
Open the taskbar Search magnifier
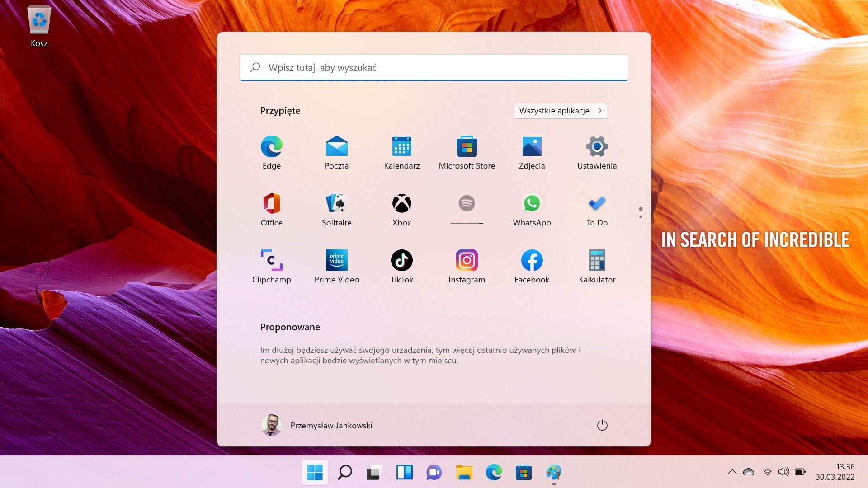pos(344,473)
